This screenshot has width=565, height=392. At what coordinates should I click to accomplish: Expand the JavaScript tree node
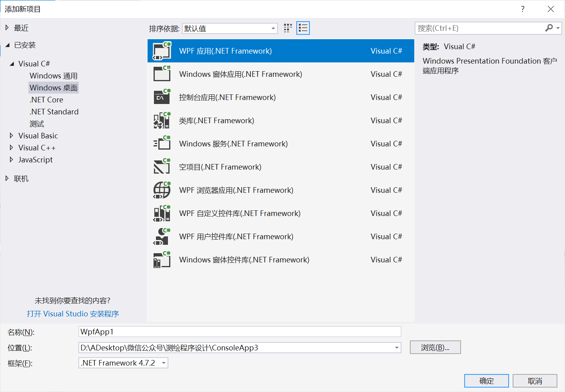pyautogui.click(x=11, y=160)
